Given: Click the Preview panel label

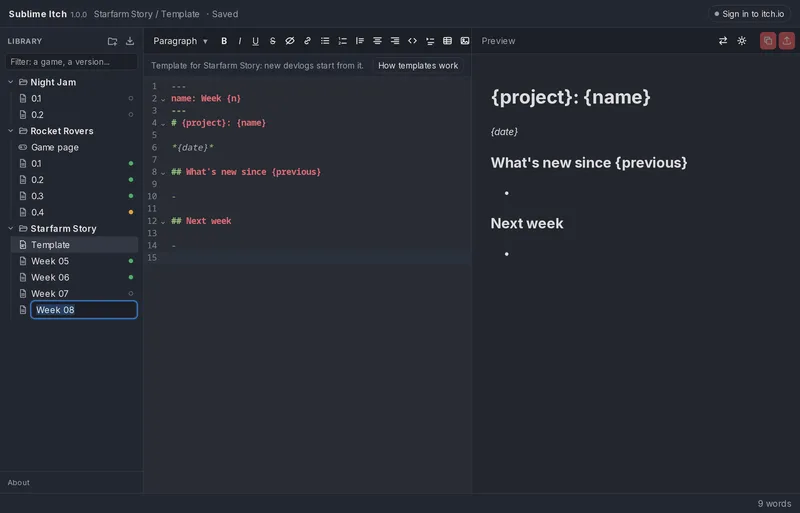Looking at the screenshot, I should point(498,41).
